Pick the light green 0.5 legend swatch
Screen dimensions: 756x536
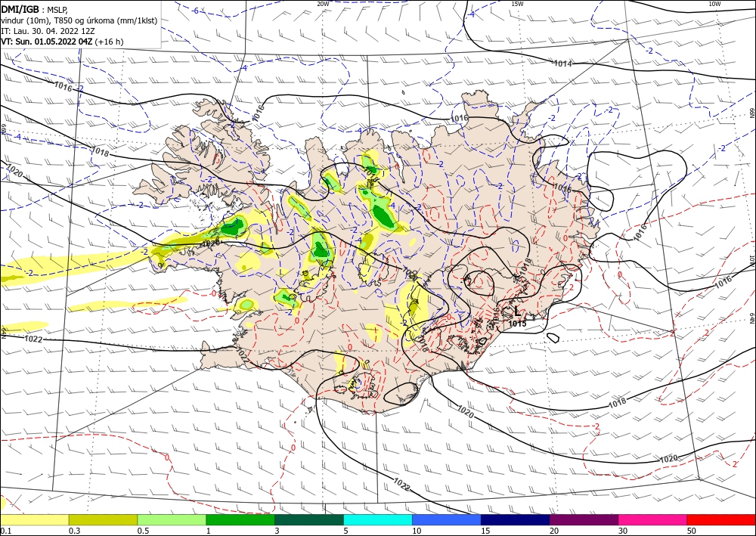(172, 519)
